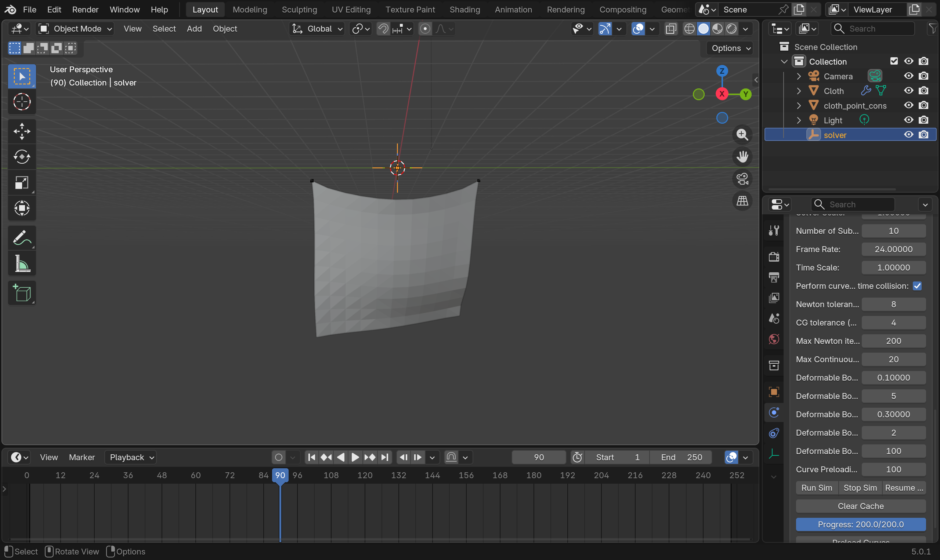940x560 pixels.
Task: Activate the Annotate pencil tool
Action: tap(22, 238)
